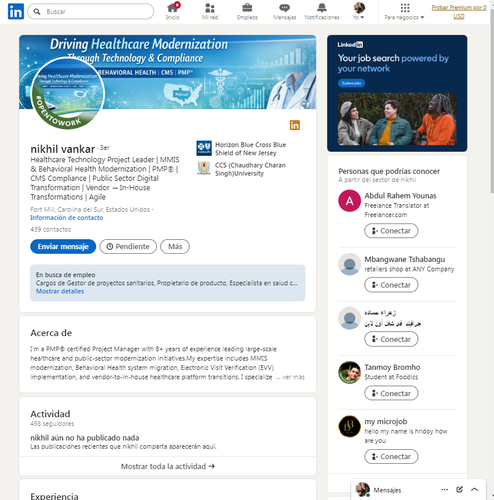The width and height of the screenshot is (494, 500).
Task: Click En busca de empleo label
Action: (66, 275)
